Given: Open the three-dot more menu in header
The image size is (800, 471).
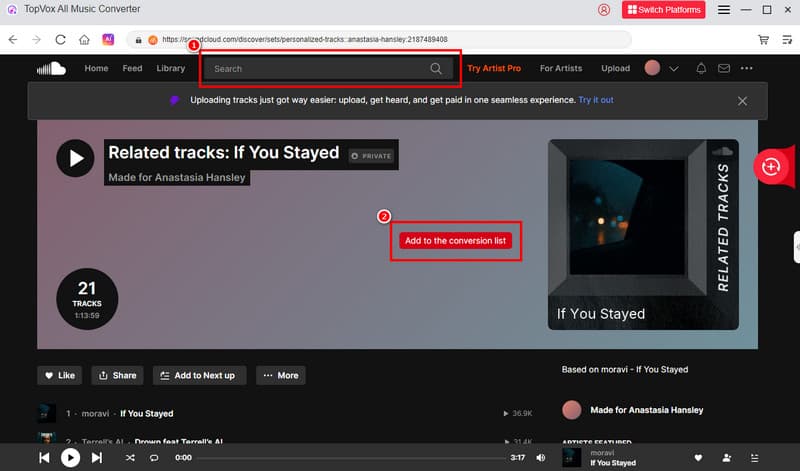Looking at the screenshot, I should [746, 68].
